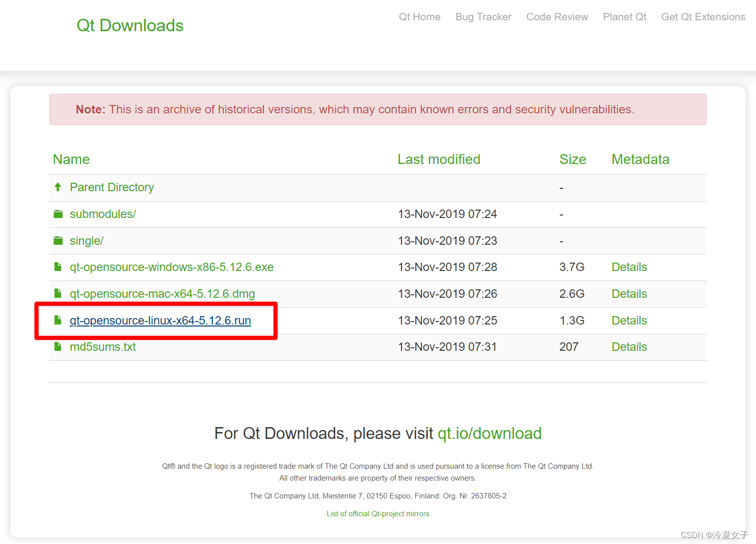Click the file icon beside md5sums.txt

[57, 346]
